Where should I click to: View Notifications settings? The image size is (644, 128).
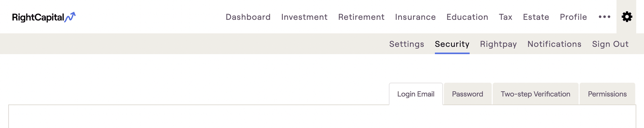pos(554,44)
